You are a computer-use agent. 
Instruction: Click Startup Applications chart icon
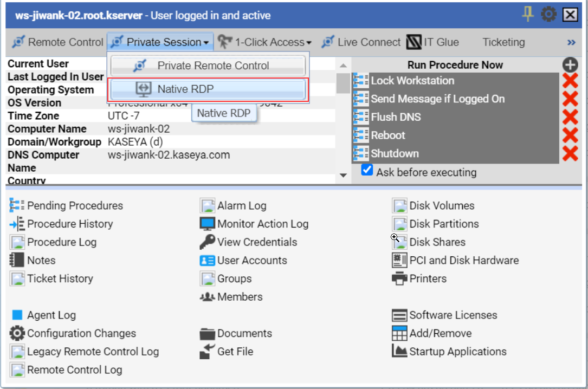pyautogui.click(x=399, y=351)
